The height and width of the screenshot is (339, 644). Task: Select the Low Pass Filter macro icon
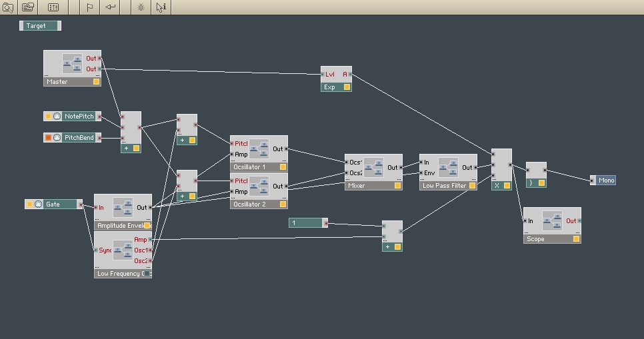(x=448, y=167)
